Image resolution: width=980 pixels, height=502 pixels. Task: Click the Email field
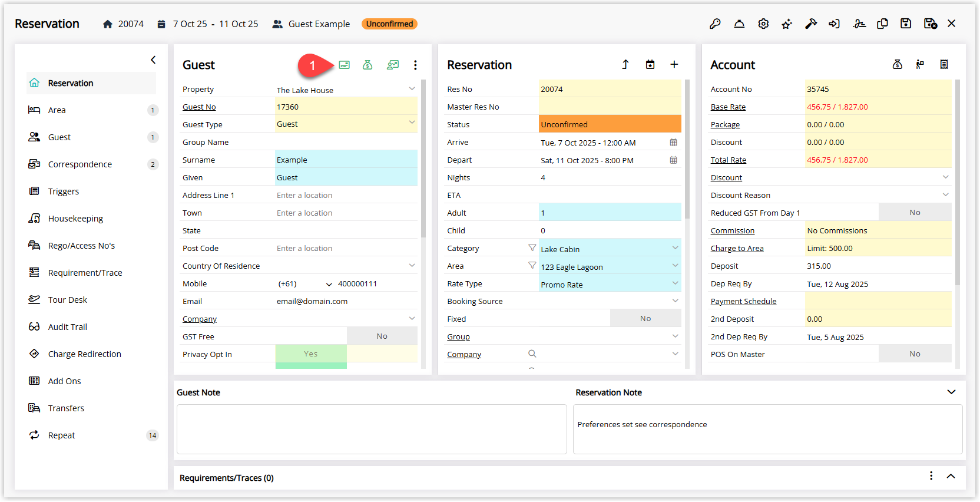pos(346,301)
